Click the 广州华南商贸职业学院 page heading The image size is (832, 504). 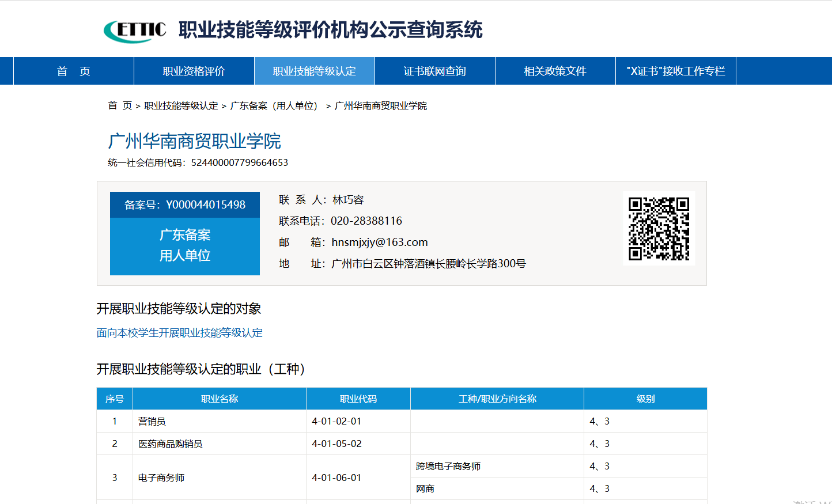coord(194,141)
